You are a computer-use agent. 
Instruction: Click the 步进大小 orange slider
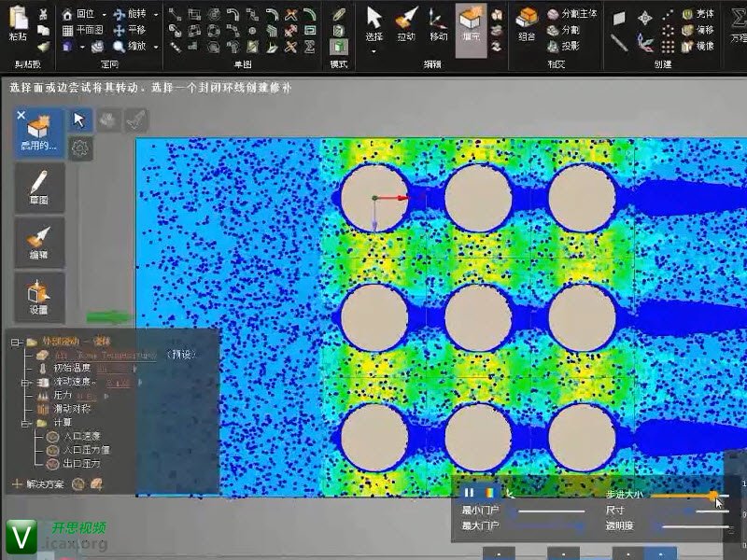coord(713,495)
